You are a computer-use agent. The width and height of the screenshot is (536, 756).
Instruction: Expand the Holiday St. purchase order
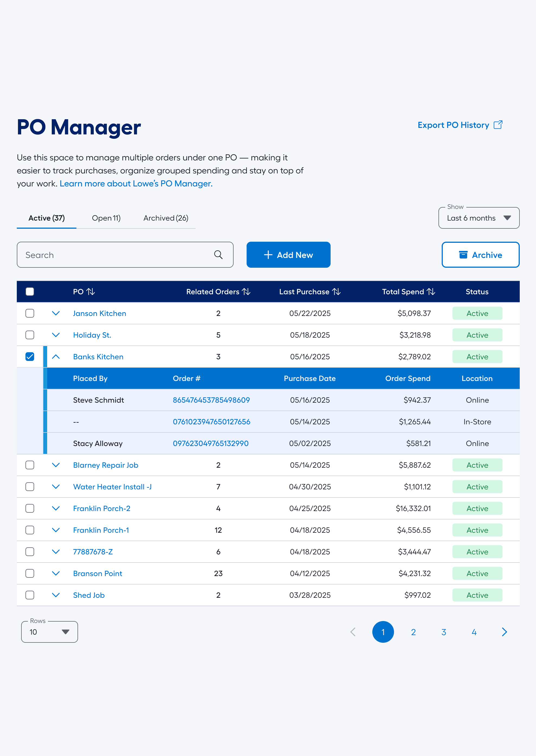point(56,335)
